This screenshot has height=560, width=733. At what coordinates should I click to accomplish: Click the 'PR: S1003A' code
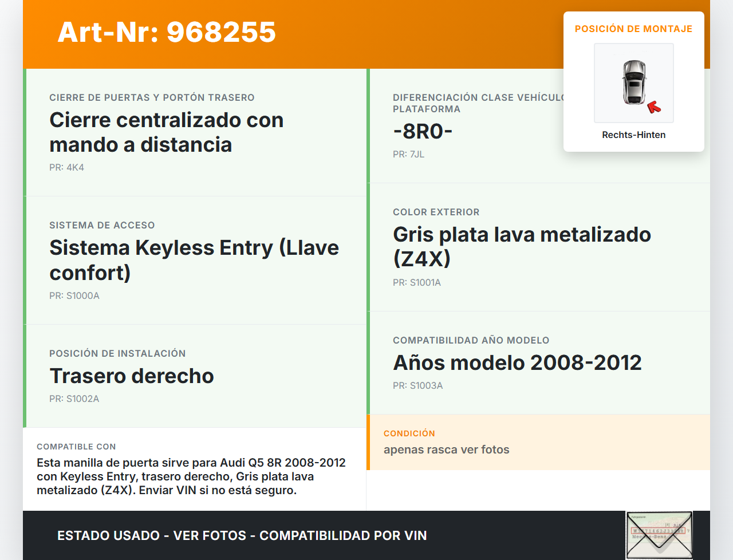[417, 385]
